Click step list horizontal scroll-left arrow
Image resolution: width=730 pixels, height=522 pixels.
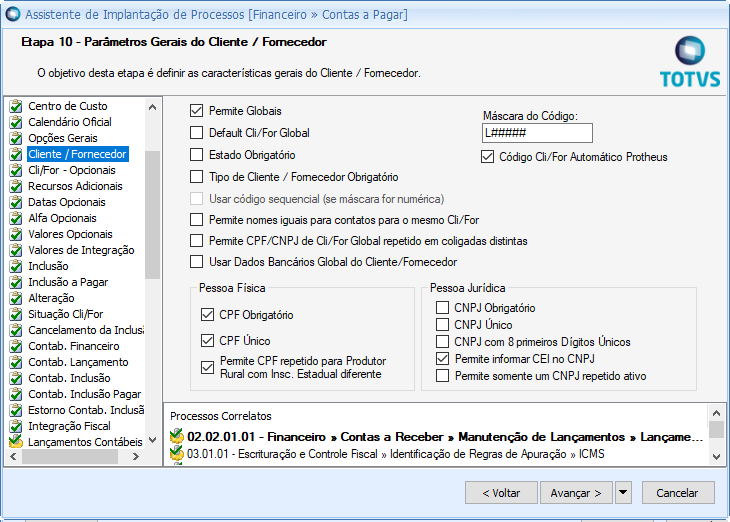13,457
